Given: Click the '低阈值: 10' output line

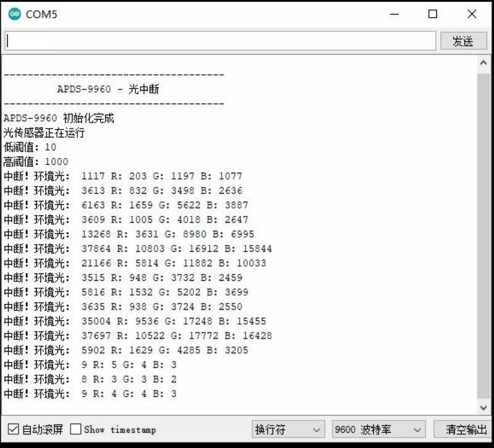Looking at the screenshot, I should pyautogui.click(x=30, y=147).
